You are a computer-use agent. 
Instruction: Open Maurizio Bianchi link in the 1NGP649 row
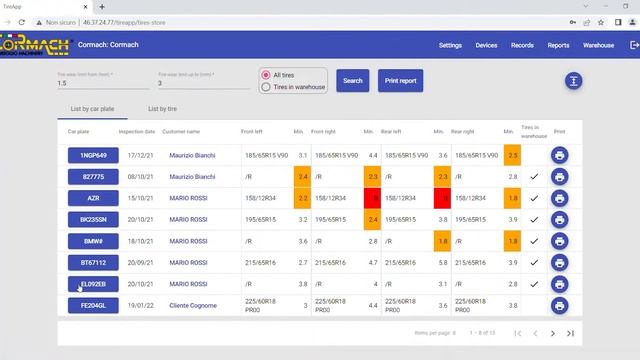(192, 156)
